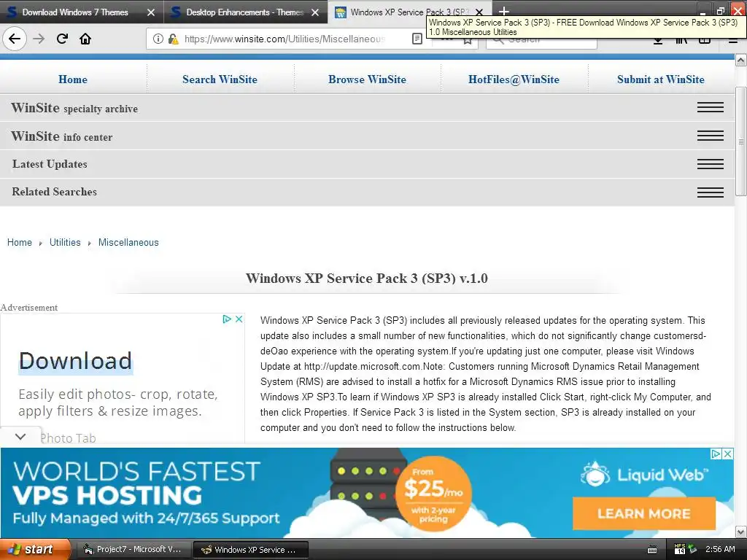Screen dimensions: 747x560
Task: Click the page title Windows XP Service Pack 3
Action: (367, 278)
